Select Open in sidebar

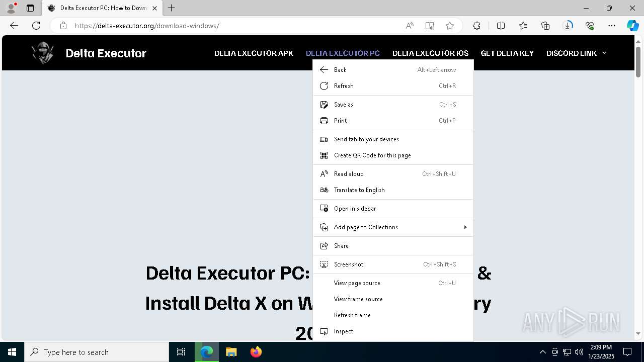(393, 209)
